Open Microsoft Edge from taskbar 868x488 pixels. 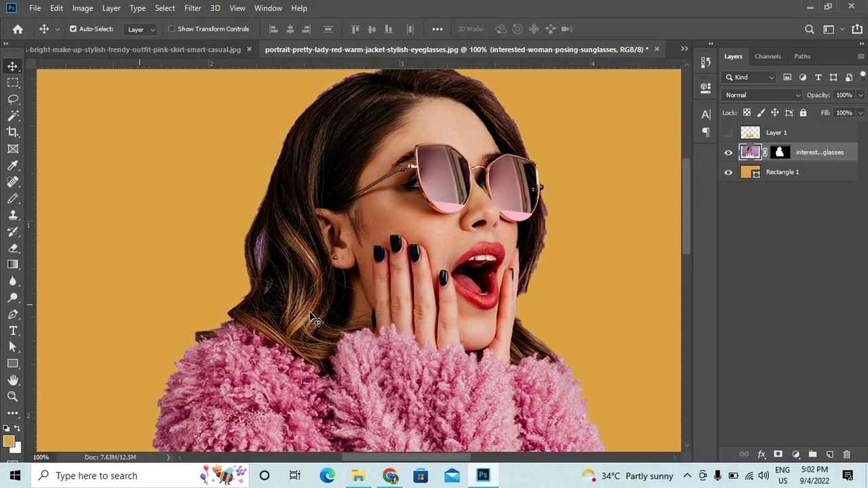coord(327,476)
